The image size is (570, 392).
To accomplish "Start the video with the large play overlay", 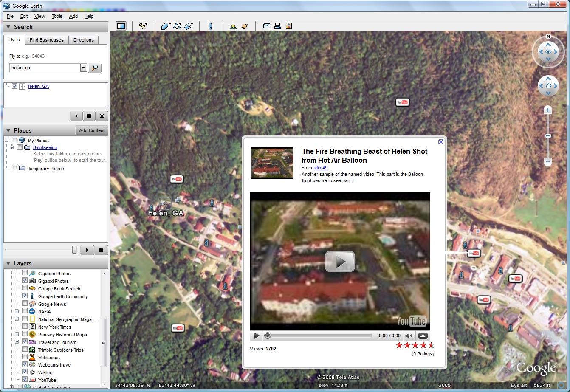I will (340, 262).
